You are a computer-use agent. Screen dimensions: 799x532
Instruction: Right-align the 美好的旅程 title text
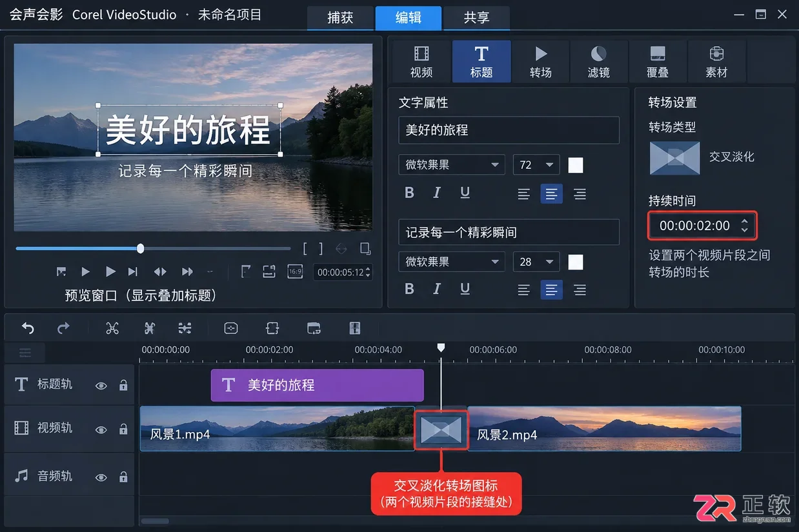580,193
